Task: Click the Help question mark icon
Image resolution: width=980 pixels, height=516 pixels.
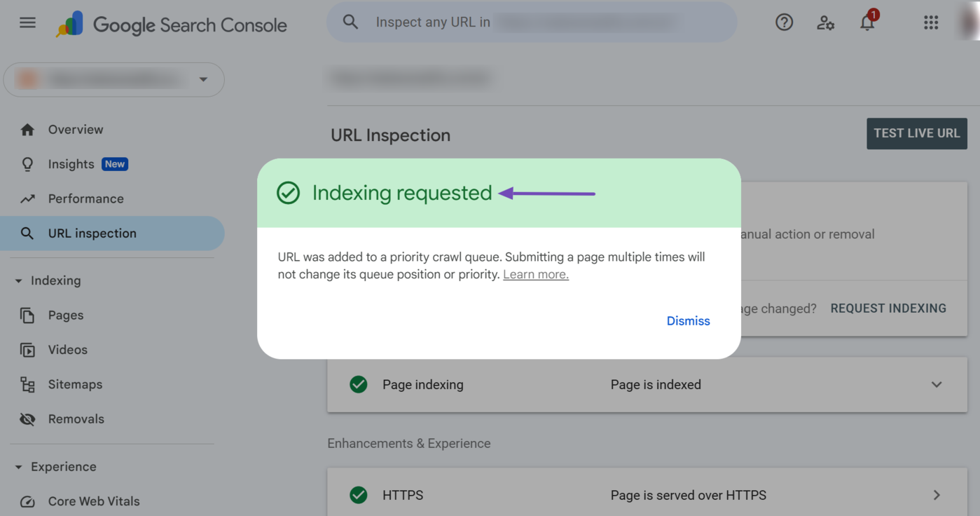Action: click(x=784, y=22)
